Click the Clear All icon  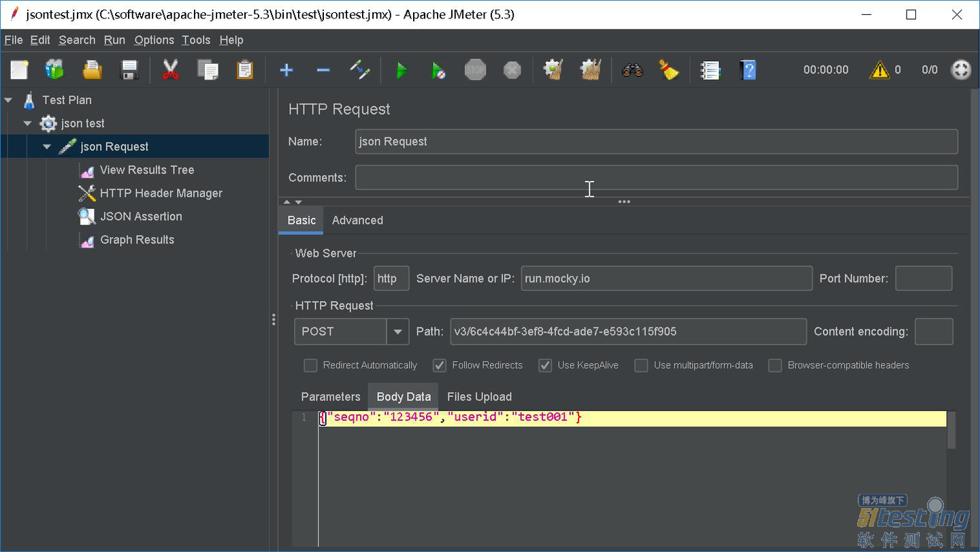coord(590,69)
